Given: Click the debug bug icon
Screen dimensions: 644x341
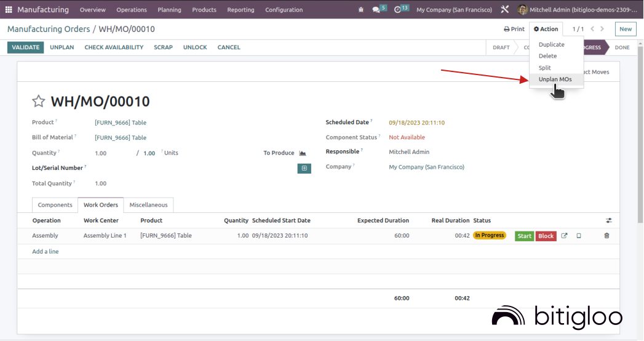Looking at the screenshot, I should (361, 9).
